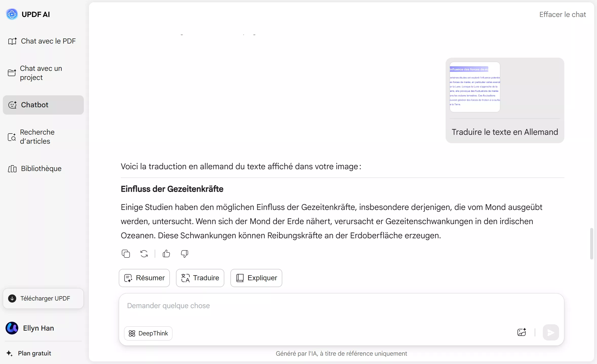The width and height of the screenshot is (597, 364).
Task: Open Recherche d'articles from the sidebar
Action: 36,137
